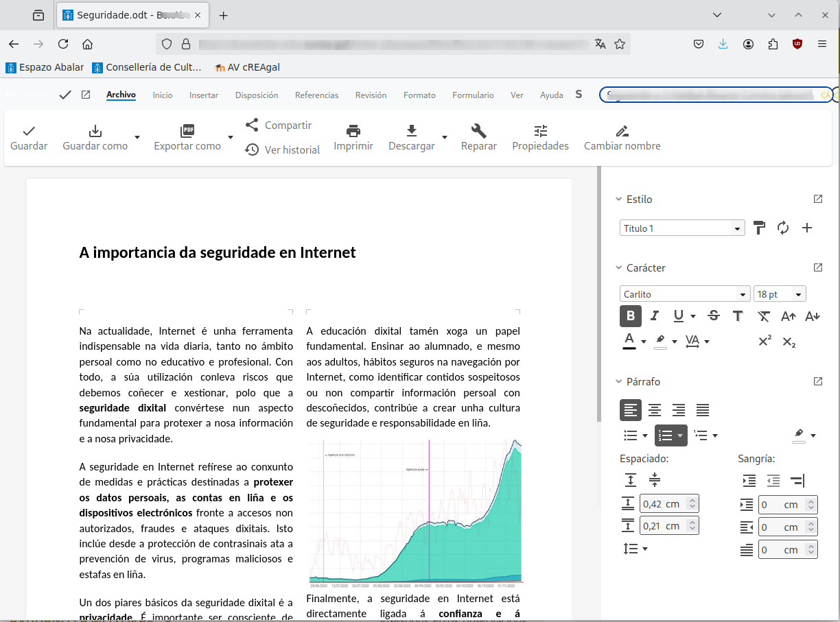This screenshot has height=622, width=840.
Task: Toggle subscript formatting
Action: tap(789, 342)
